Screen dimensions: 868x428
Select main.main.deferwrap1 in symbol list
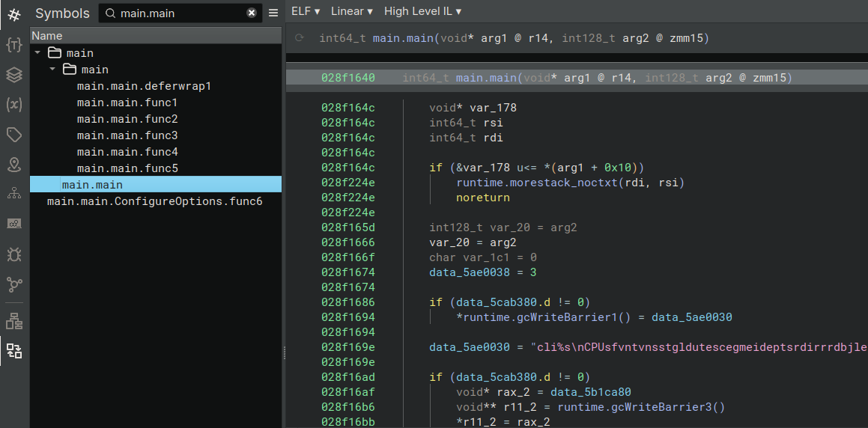click(x=144, y=86)
